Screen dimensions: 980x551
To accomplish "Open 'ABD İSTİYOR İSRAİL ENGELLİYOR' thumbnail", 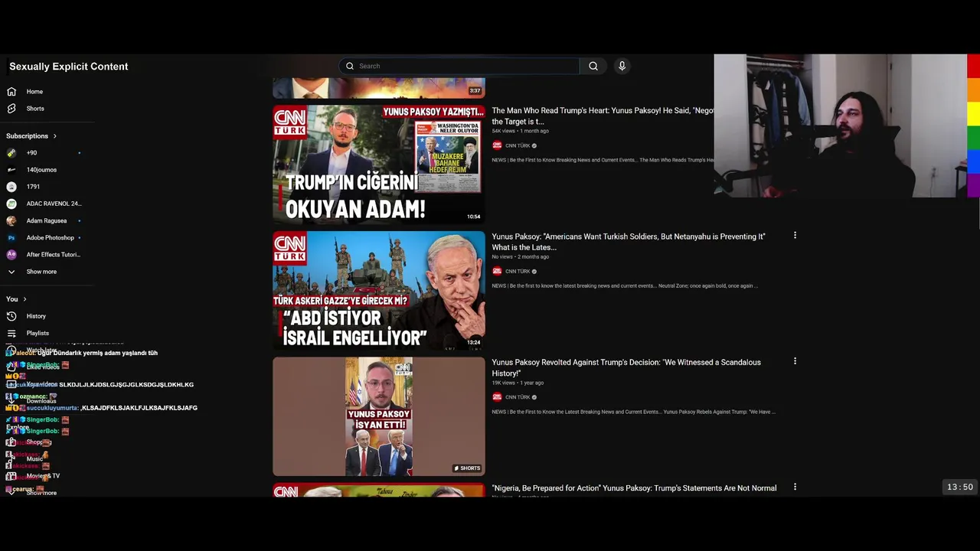I will tap(379, 291).
